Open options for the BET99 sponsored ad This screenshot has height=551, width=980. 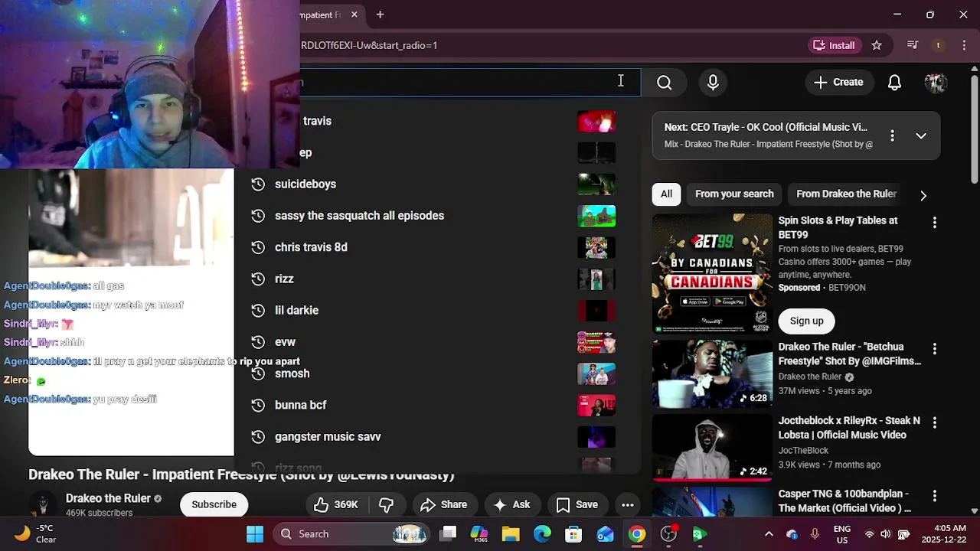click(934, 223)
